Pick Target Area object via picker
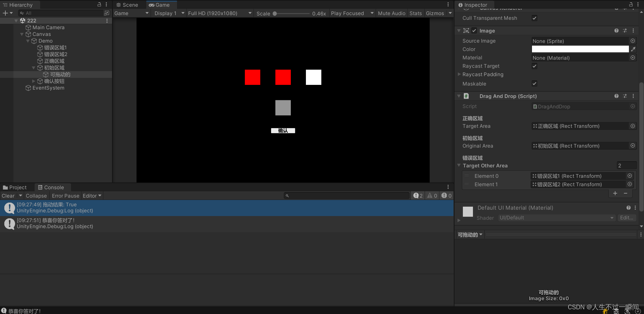Screen dimensions: 644x314 pos(633,126)
